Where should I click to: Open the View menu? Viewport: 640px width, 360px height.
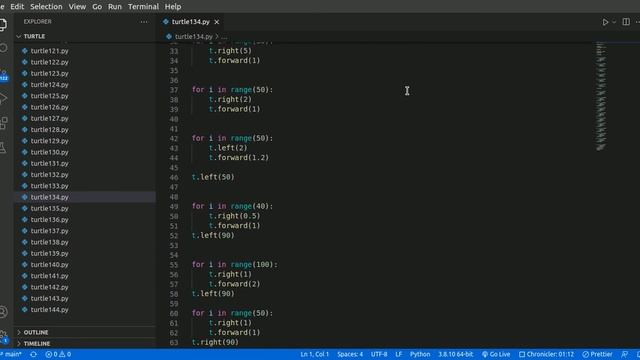point(77,7)
